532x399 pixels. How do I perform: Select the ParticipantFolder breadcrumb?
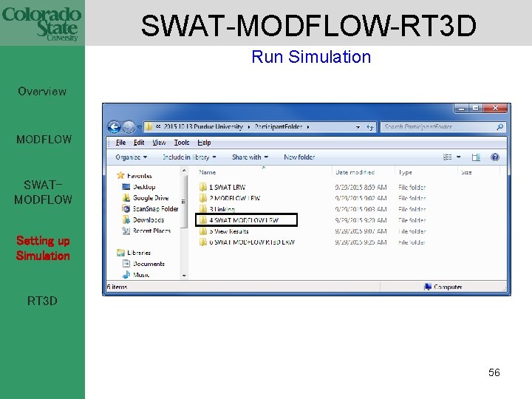pos(279,126)
